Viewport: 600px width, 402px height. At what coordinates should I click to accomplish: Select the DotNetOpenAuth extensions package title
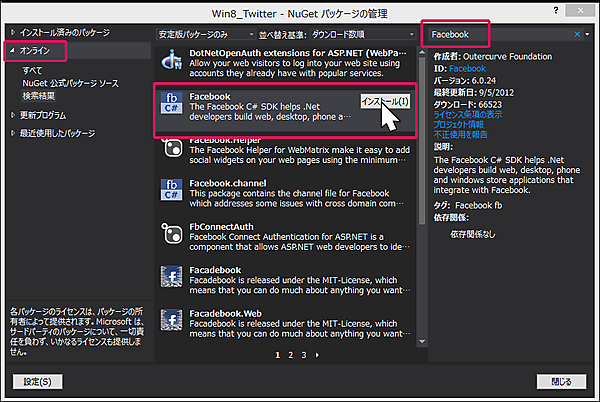[298, 53]
